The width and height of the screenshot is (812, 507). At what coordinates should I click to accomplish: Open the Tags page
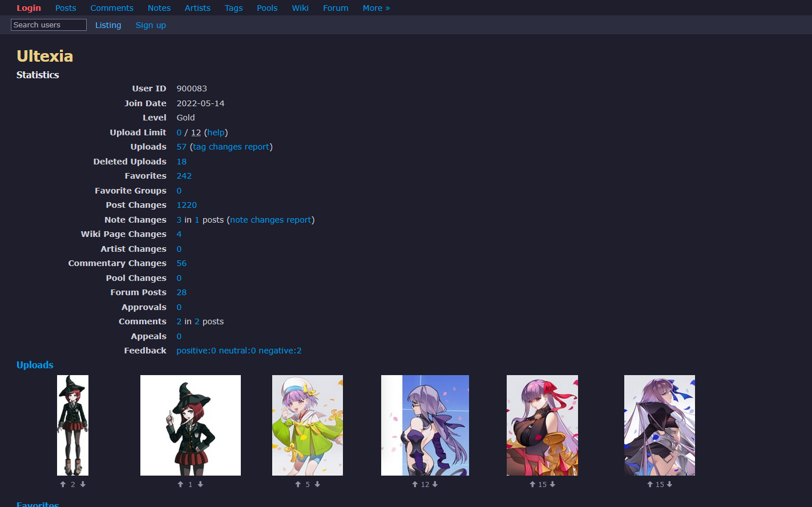(233, 8)
